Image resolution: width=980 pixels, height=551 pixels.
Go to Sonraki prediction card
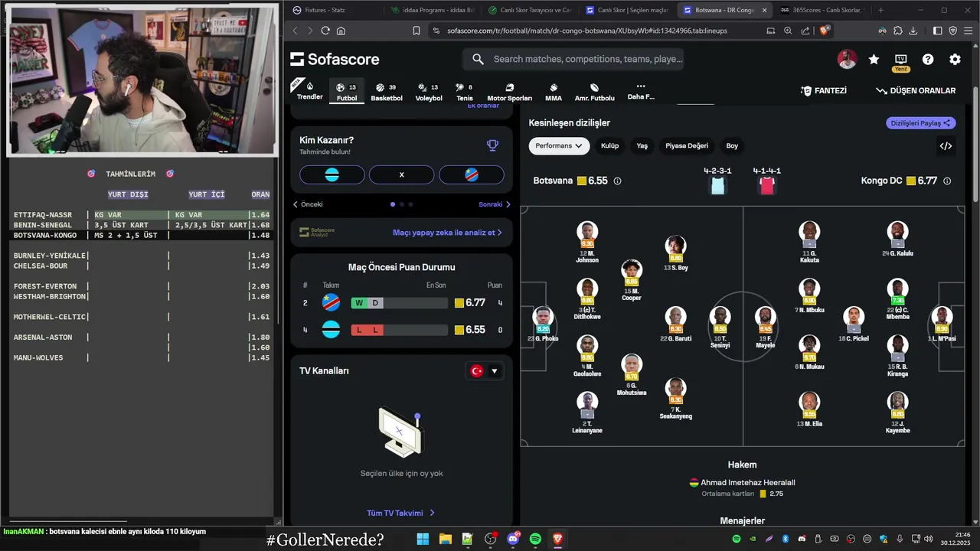[495, 204]
